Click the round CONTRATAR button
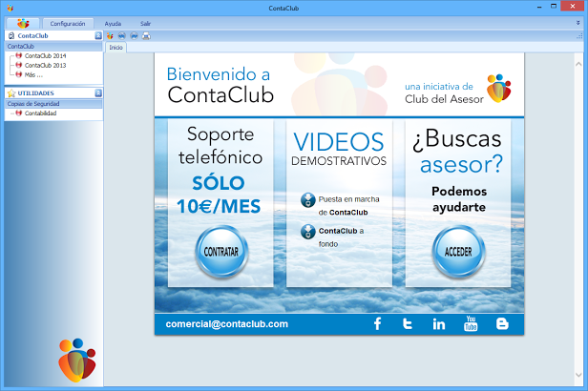 (221, 252)
